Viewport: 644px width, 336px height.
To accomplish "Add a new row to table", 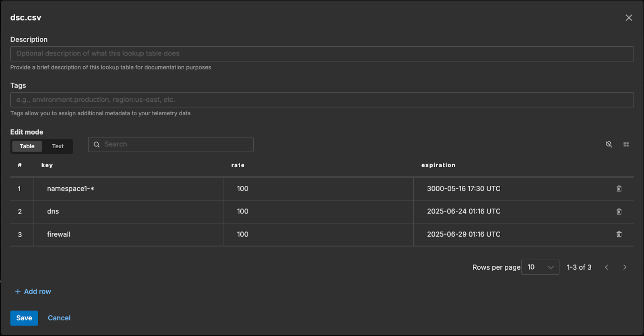I will [33, 291].
